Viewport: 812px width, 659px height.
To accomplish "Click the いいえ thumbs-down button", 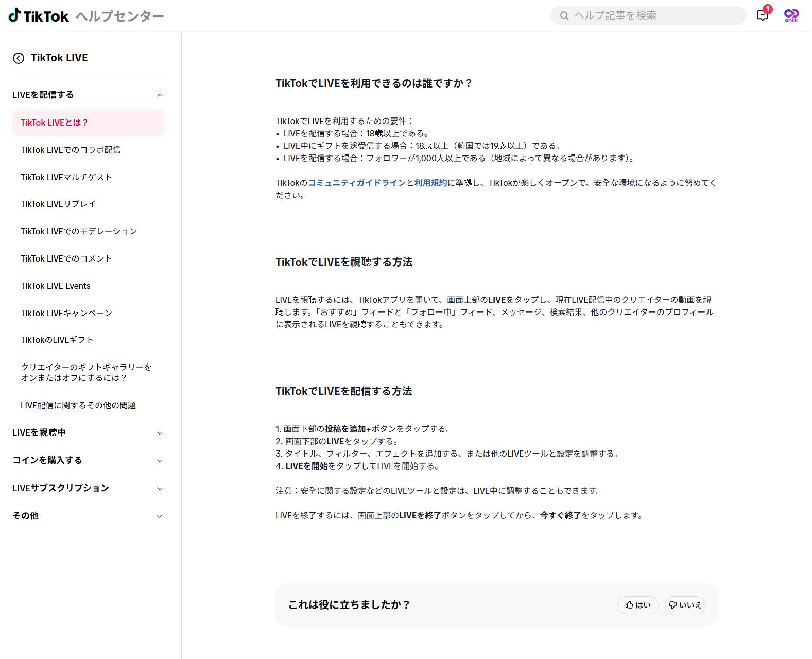I will 685,605.
